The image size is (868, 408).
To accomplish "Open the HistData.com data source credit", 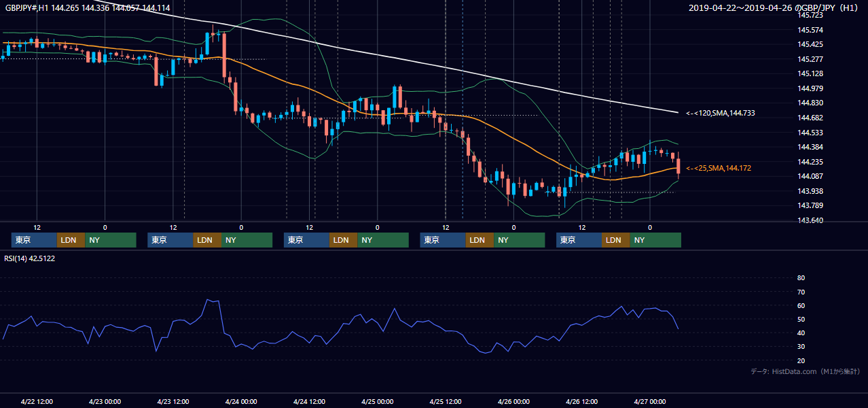I will point(806,371).
